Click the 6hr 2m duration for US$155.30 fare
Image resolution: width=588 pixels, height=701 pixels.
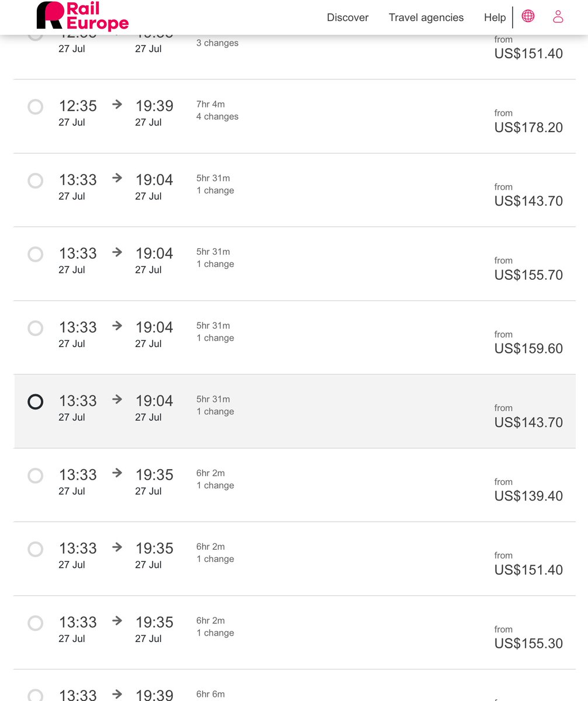pos(210,620)
